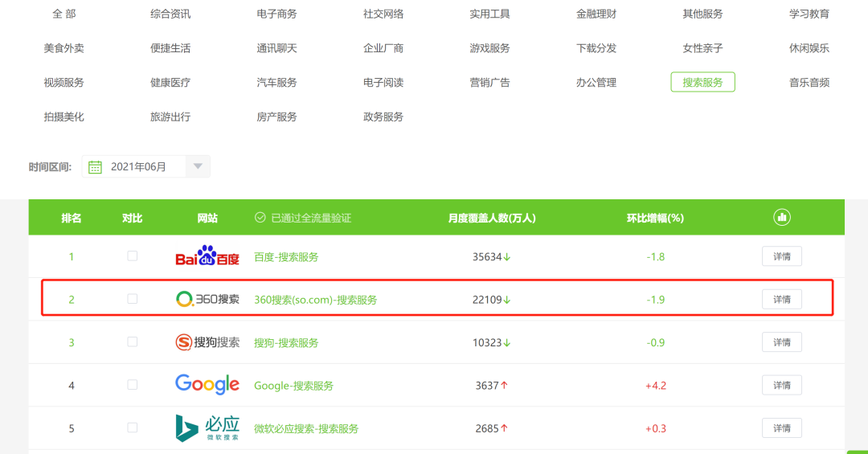868x454 pixels.
Task: Click the 35634 coverage value
Action: 487,257
